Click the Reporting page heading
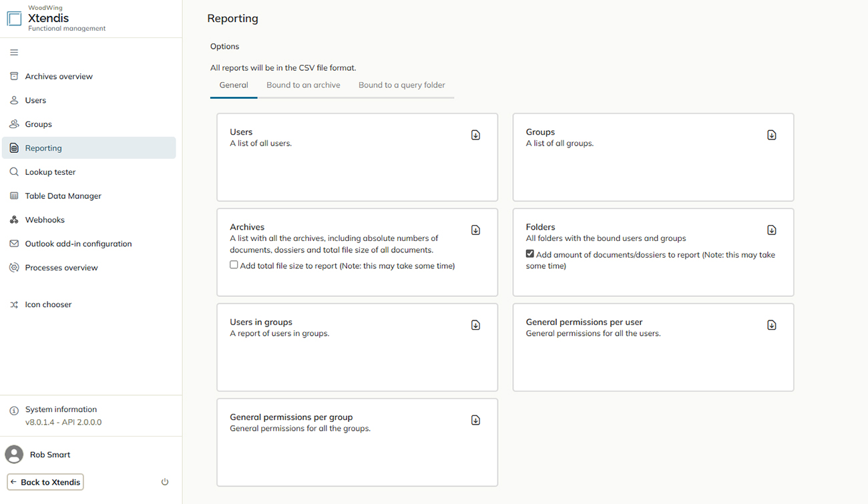Image resolution: width=868 pixels, height=504 pixels. 232,19
